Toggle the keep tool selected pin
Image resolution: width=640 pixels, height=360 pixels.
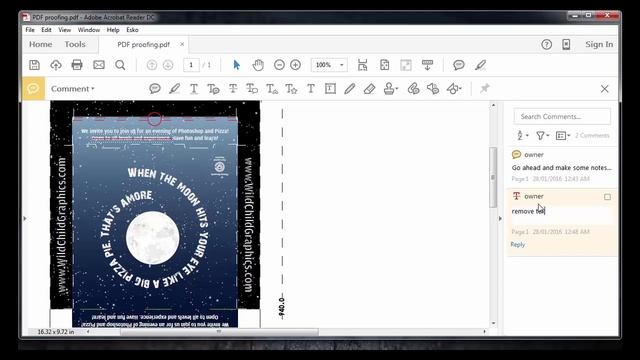(x=484, y=88)
